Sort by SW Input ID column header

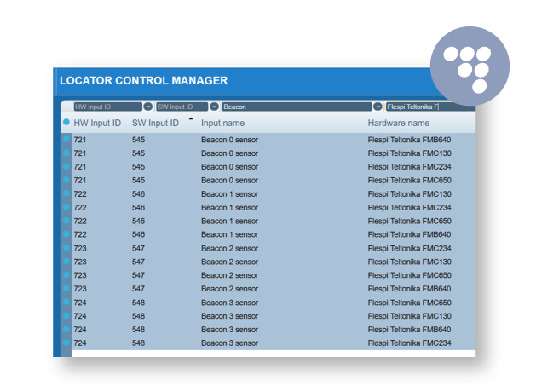(x=156, y=123)
